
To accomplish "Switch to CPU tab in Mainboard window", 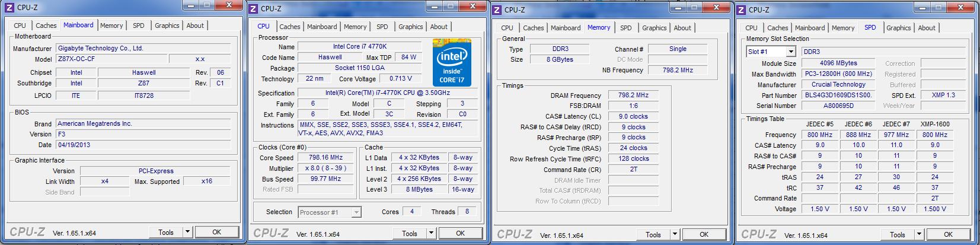I will point(20,26).
